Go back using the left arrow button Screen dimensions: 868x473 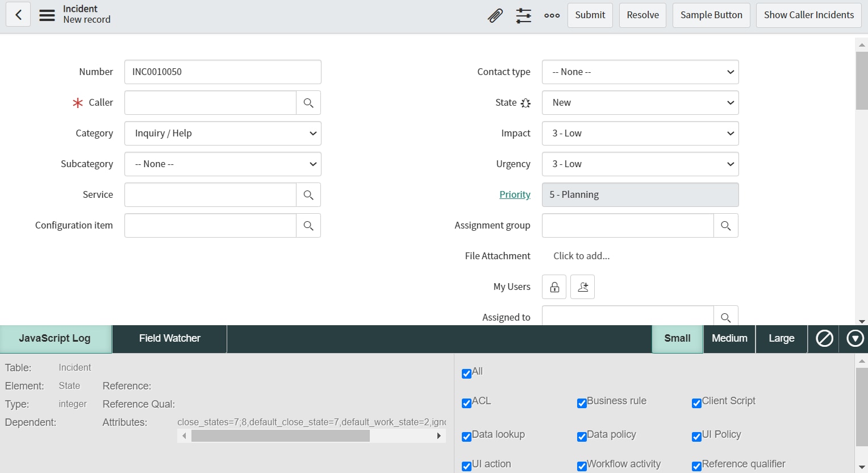pyautogui.click(x=18, y=15)
